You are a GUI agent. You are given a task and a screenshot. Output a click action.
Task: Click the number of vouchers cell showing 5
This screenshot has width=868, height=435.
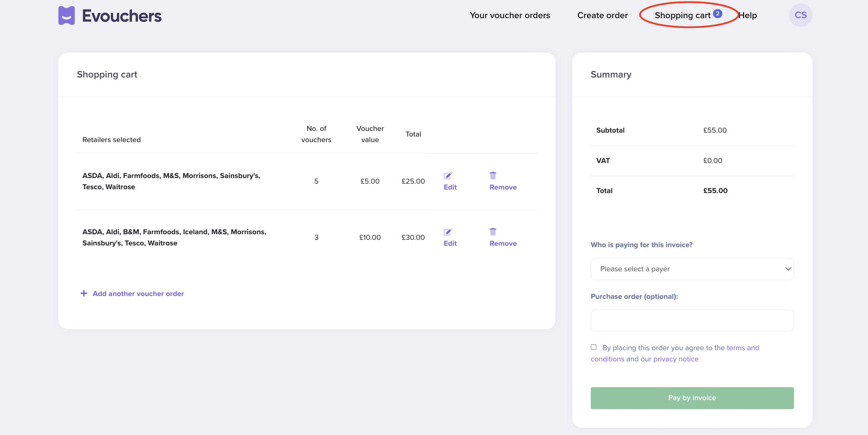pyautogui.click(x=316, y=181)
